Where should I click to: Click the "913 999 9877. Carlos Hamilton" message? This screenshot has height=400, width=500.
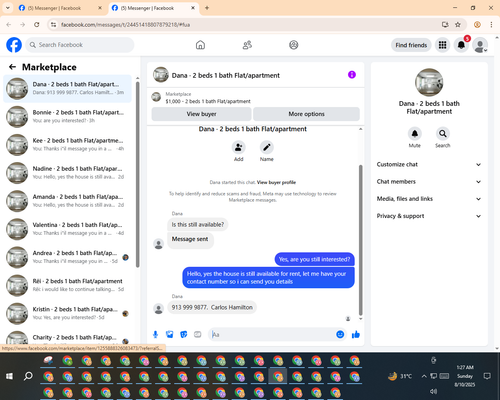212,307
